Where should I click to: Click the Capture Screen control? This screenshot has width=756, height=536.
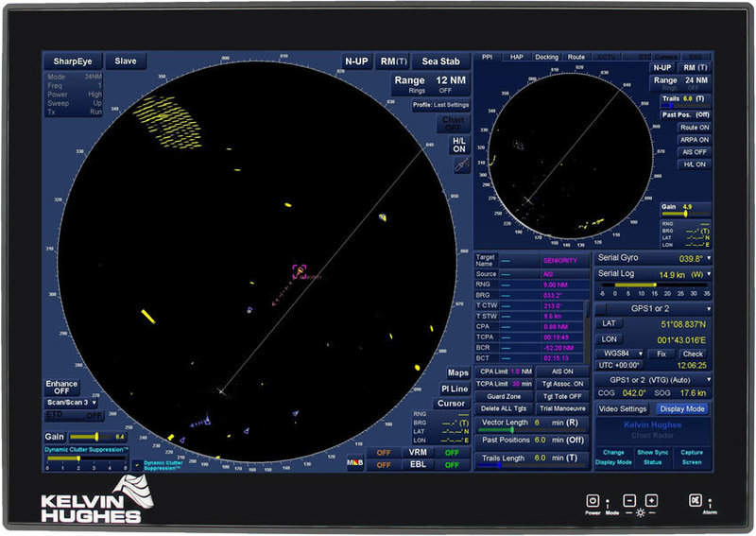692,457
